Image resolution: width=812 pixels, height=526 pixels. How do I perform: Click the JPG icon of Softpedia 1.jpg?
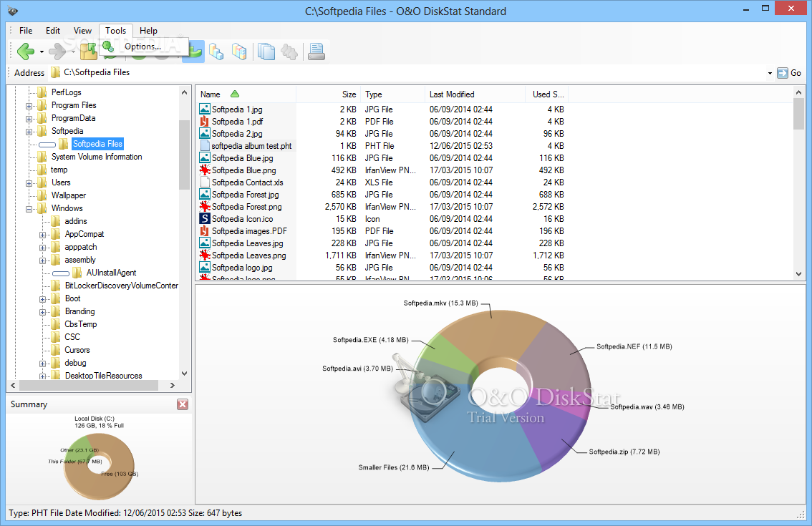point(205,109)
